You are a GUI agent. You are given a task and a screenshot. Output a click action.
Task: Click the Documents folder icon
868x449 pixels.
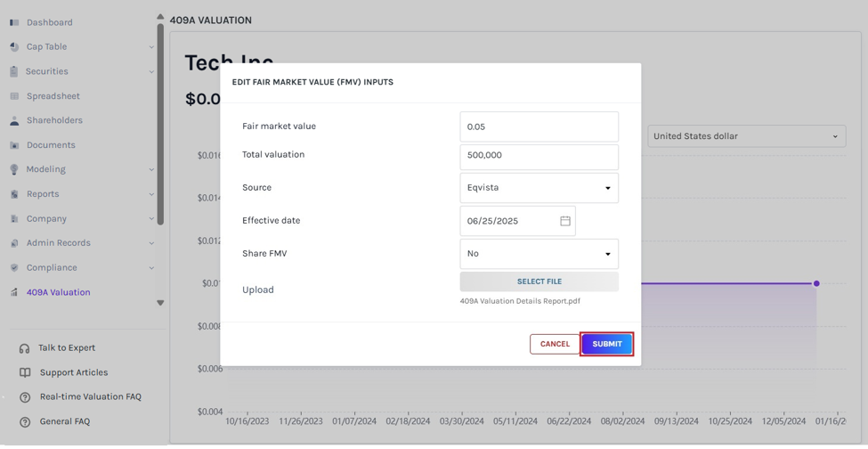[x=14, y=145]
